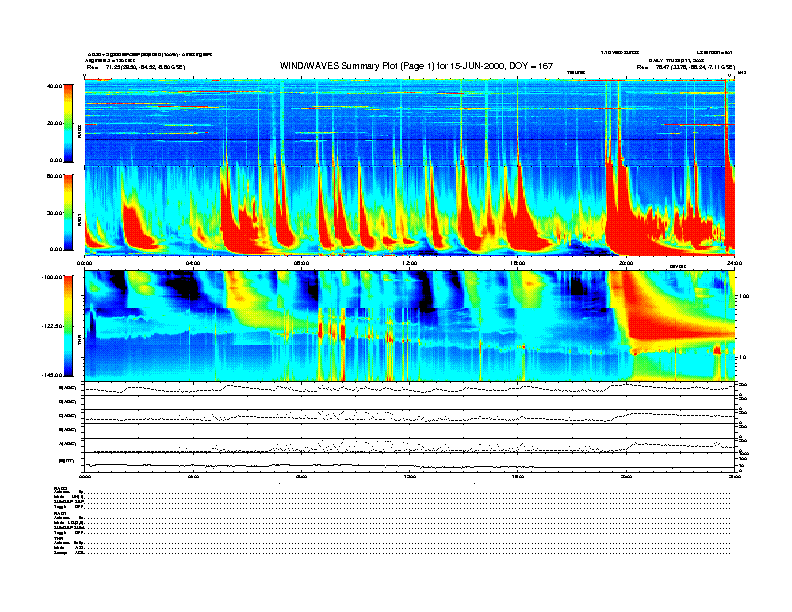
Task: Click 00:00 tick label under RAD1 spectrogram
Action: (84, 263)
